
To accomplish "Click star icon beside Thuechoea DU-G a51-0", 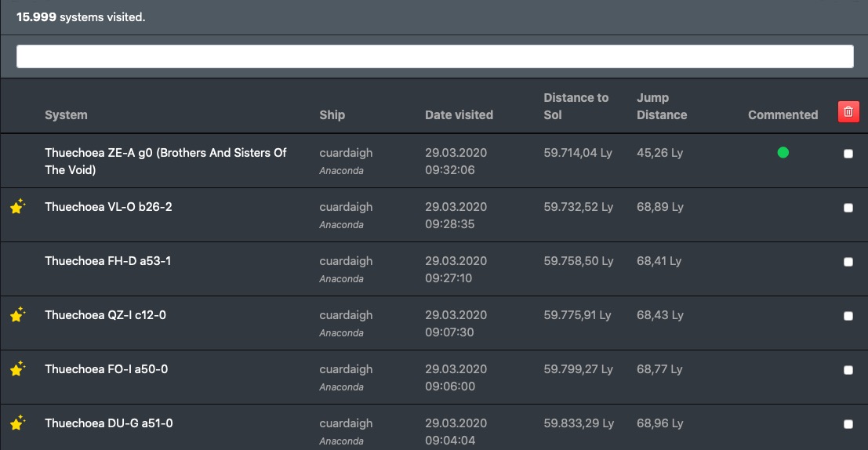I will pos(17,423).
